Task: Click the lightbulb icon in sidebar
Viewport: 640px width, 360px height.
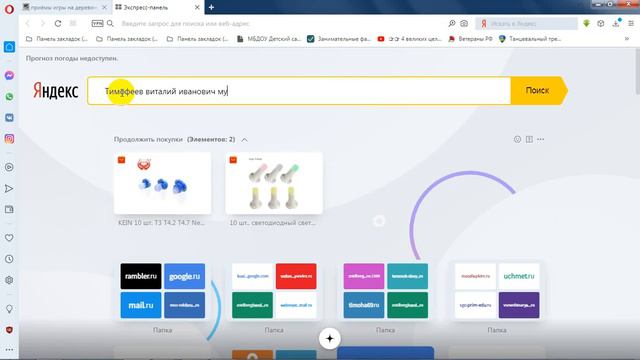Action: (9, 309)
